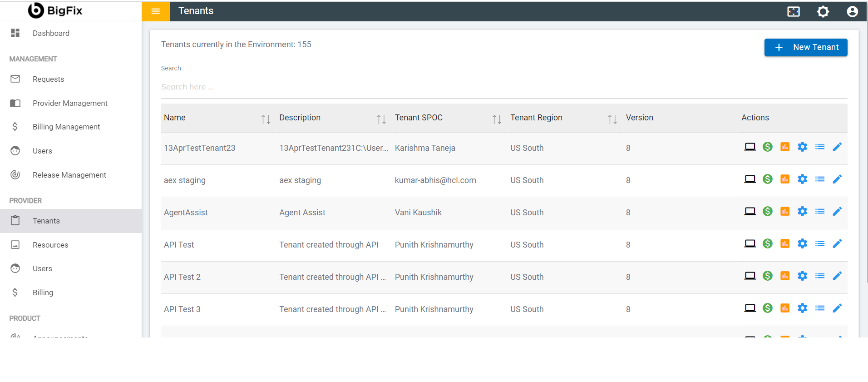Sort by Tenant Region column arrows
Viewport: 868px width, 382px height.
612,119
